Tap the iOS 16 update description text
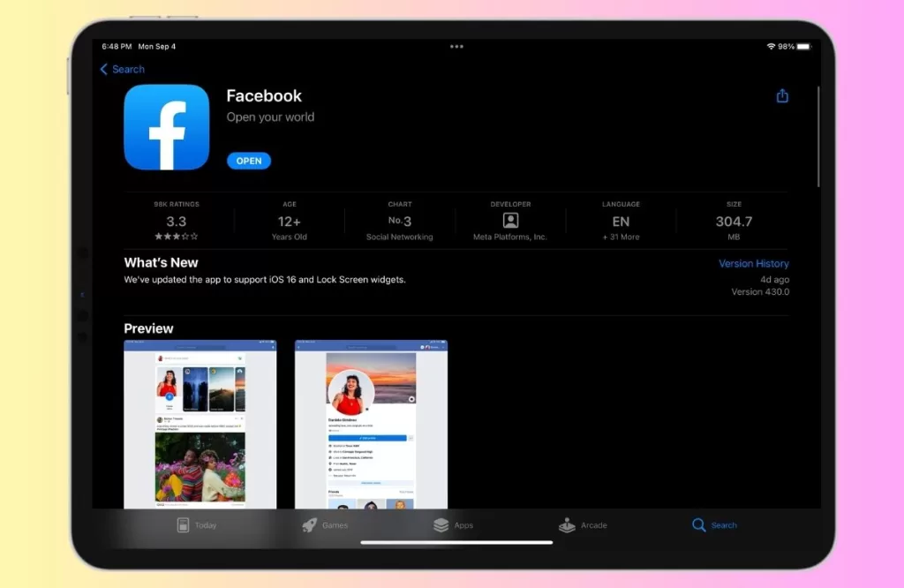 point(265,280)
